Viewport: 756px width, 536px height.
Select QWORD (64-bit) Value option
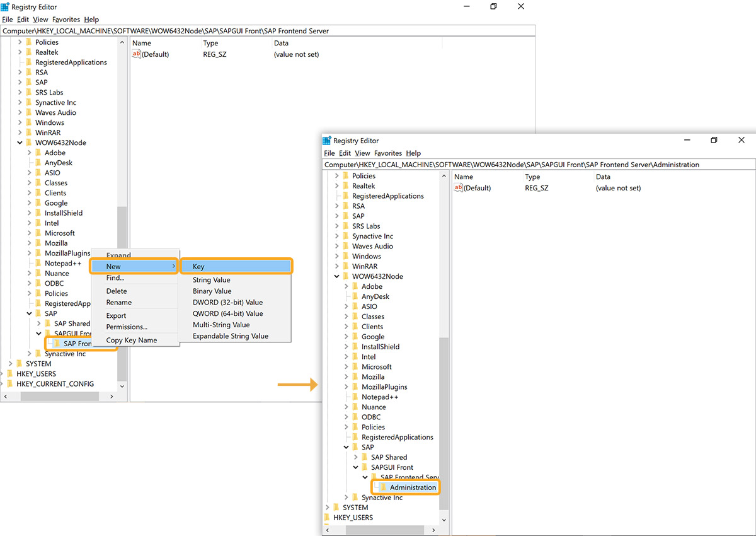(x=228, y=313)
